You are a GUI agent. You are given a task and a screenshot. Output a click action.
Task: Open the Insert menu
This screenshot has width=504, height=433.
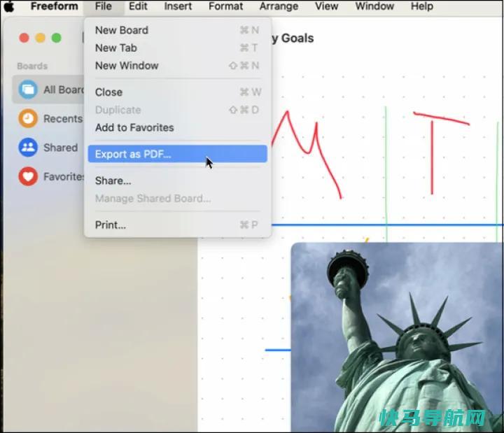(178, 6)
